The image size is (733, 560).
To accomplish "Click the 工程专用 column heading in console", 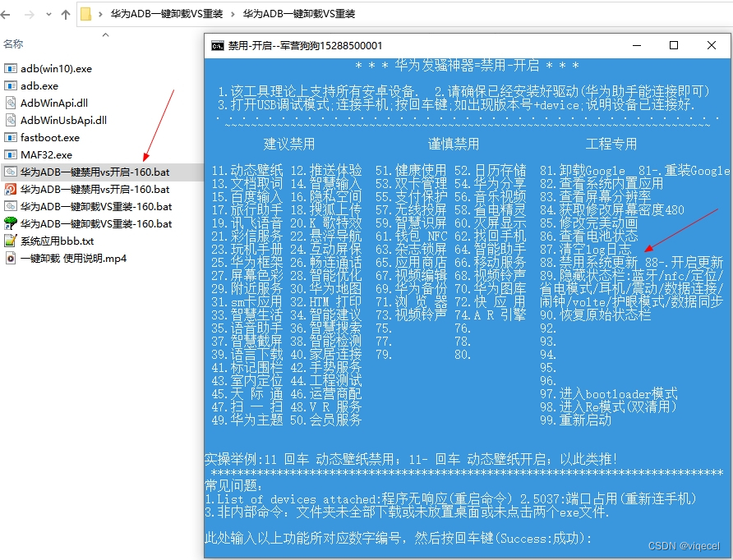I will pyautogui.click(x=611, y=144).
